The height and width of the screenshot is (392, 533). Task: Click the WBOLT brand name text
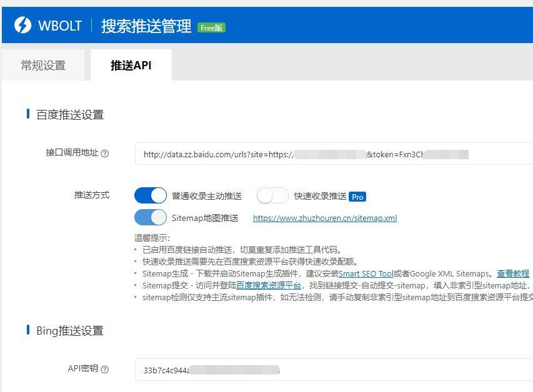point(60,26)
